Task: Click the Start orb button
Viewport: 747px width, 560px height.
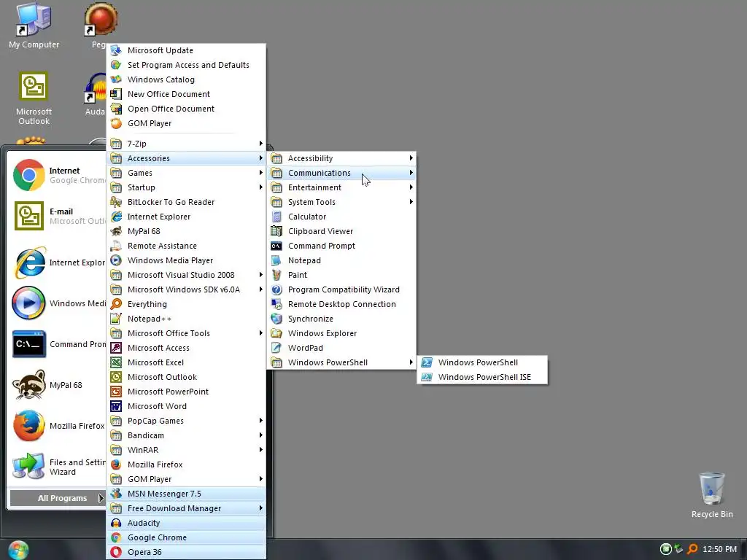Action: 18,550
